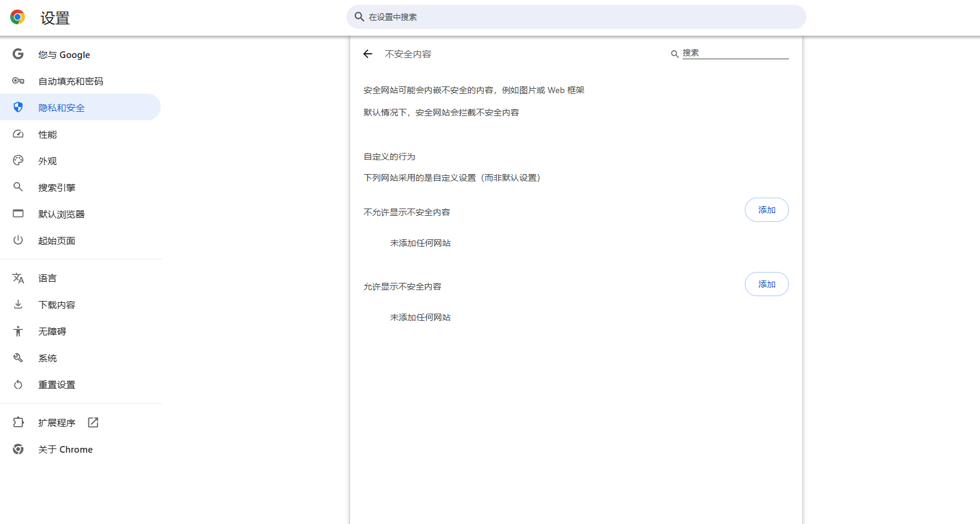
Task: Click the power icon for startup page
Action: click(18, 240)
